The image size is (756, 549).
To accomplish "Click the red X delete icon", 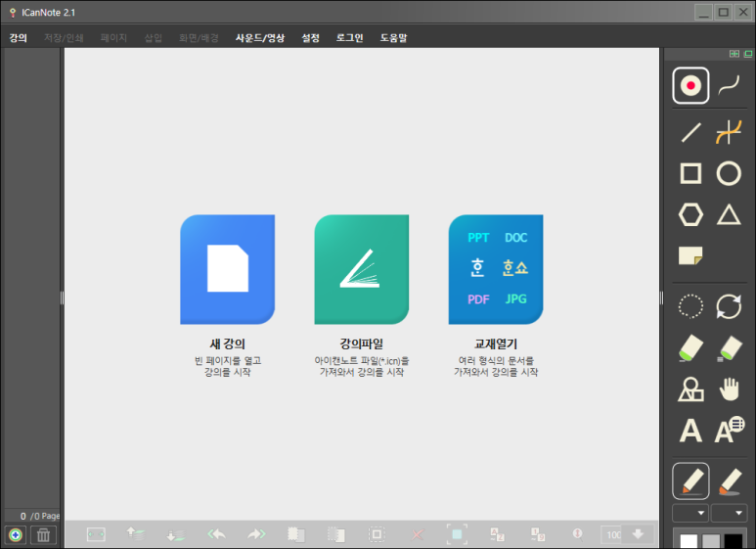I will click(x=417, y=534).
